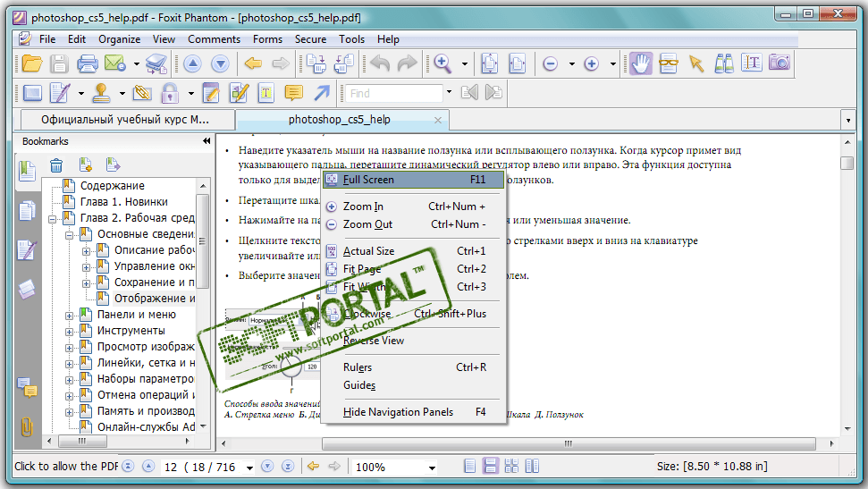868x489 pixels.
Task: Open the Comments panel in sidebar
Action: point(27,387)
